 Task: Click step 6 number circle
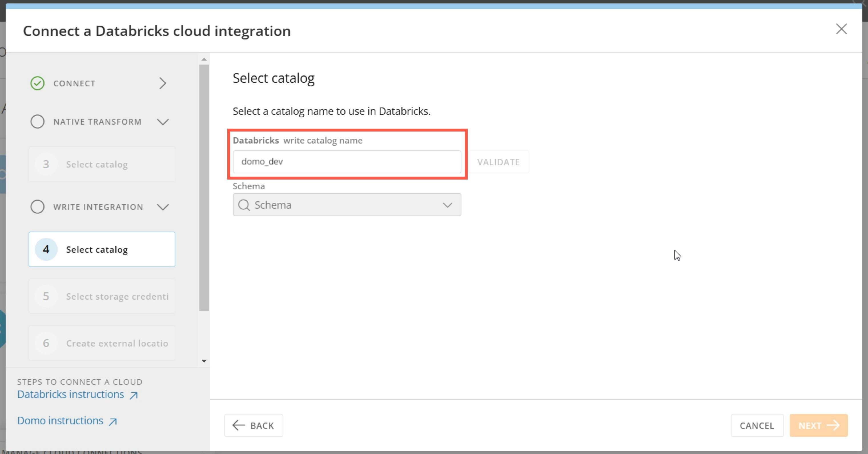(x=46, y=343)
